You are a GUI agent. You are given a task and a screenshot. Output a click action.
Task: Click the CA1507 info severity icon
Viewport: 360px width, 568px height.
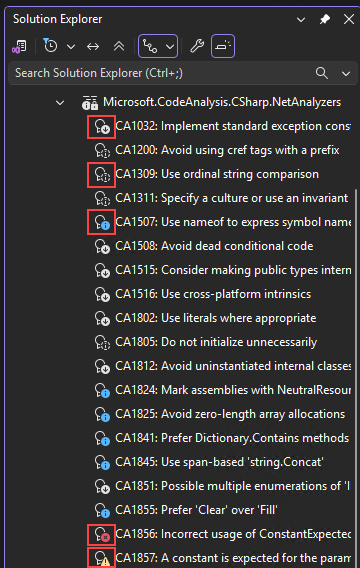[102, 222]
